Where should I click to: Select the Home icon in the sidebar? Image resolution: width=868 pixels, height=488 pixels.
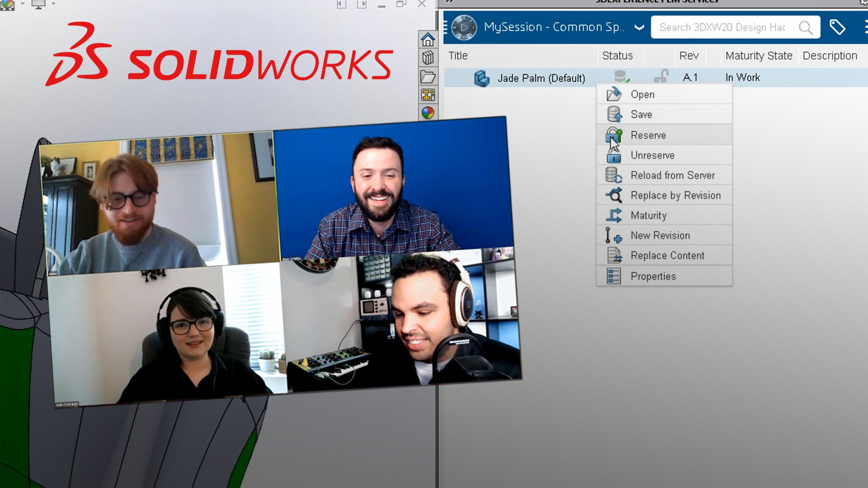427,40
